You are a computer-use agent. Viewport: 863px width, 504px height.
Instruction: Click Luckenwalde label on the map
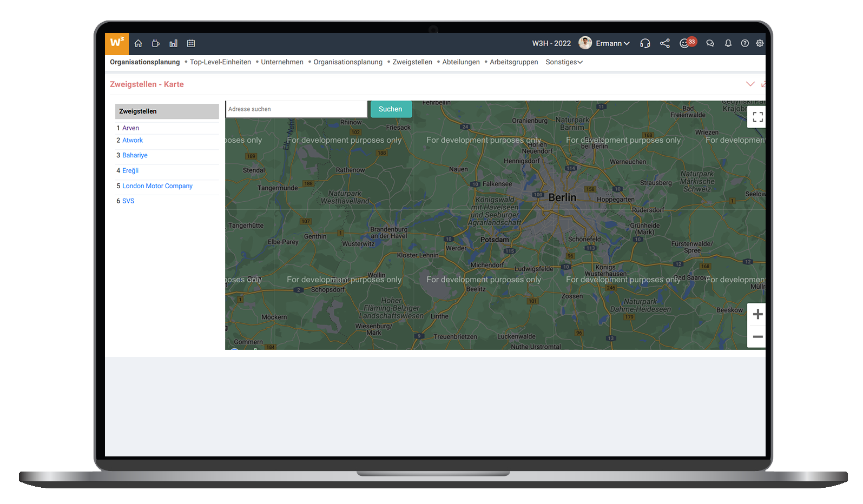[516, 336]
